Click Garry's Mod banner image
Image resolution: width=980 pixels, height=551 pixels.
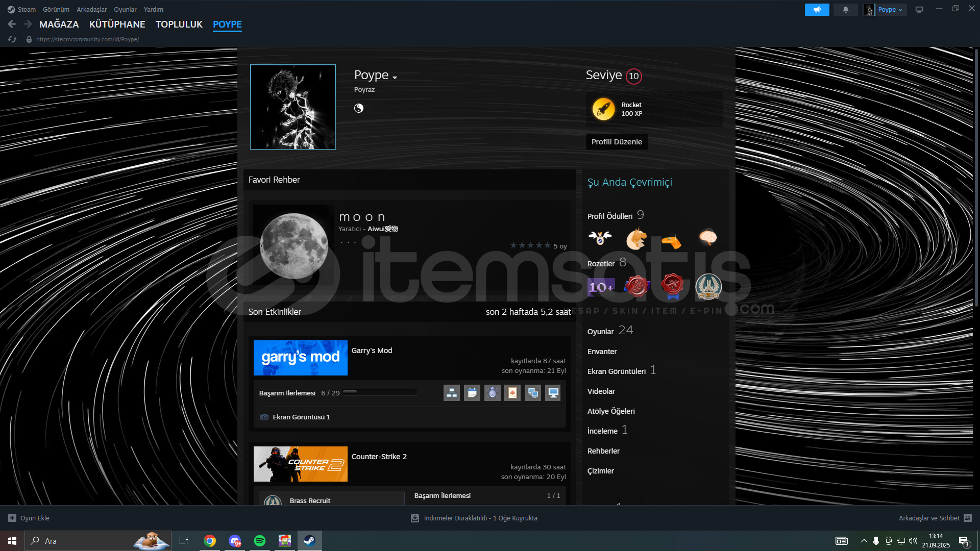301,358
